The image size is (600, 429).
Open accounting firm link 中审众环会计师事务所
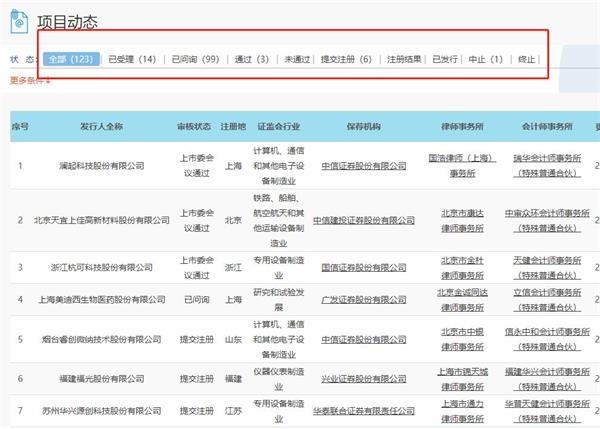pyautogui.click(x=547, y=220)
